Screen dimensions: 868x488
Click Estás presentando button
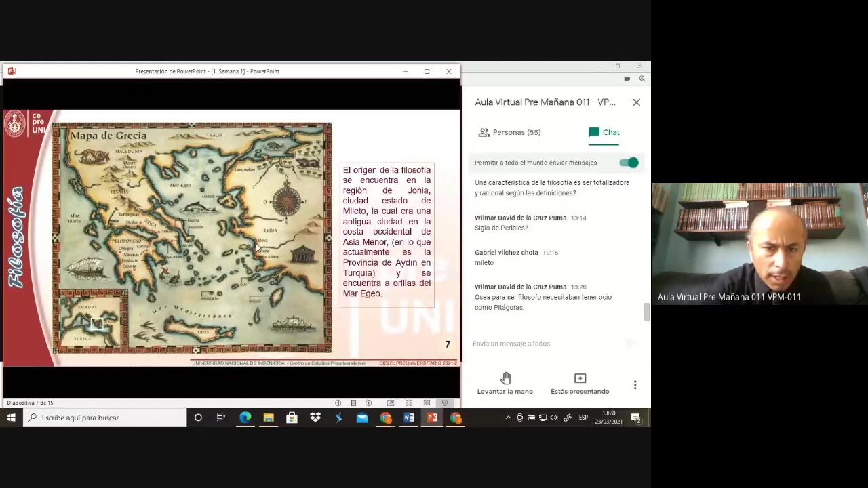point(580,384)
